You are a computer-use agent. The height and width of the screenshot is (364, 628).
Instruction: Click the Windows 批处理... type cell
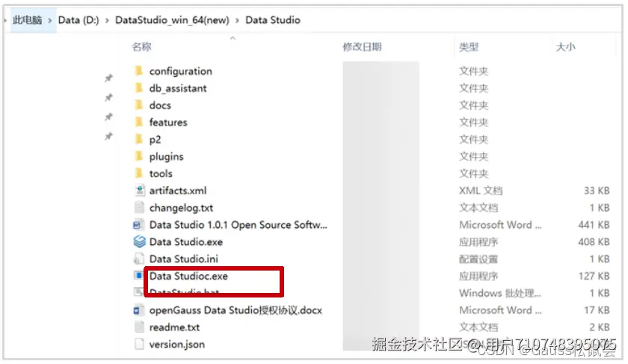(500, 293)
